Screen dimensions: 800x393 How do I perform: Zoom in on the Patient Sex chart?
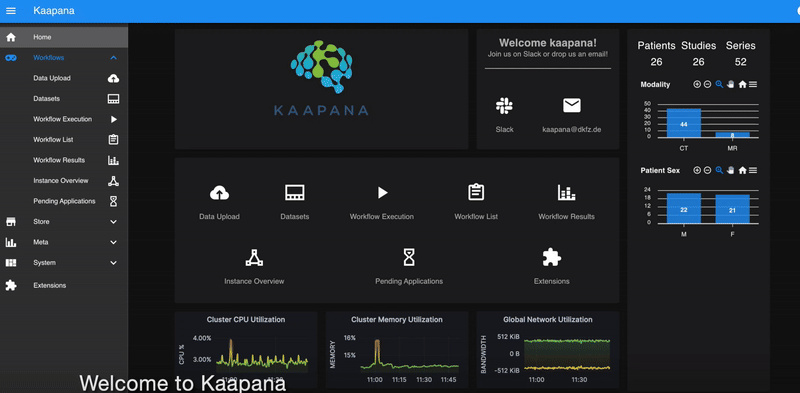tap(697, 170)
